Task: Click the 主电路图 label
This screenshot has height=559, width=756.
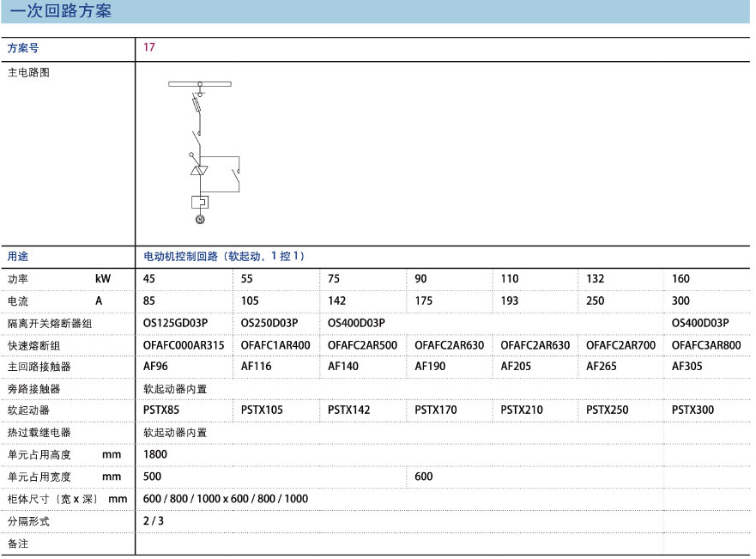Action: point(28,73)
